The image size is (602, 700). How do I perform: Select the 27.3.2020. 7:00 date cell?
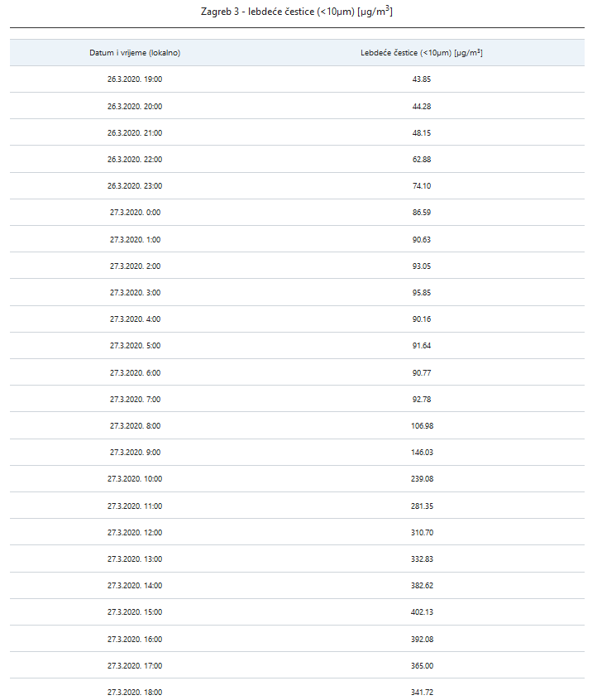(x=135, y=400)
